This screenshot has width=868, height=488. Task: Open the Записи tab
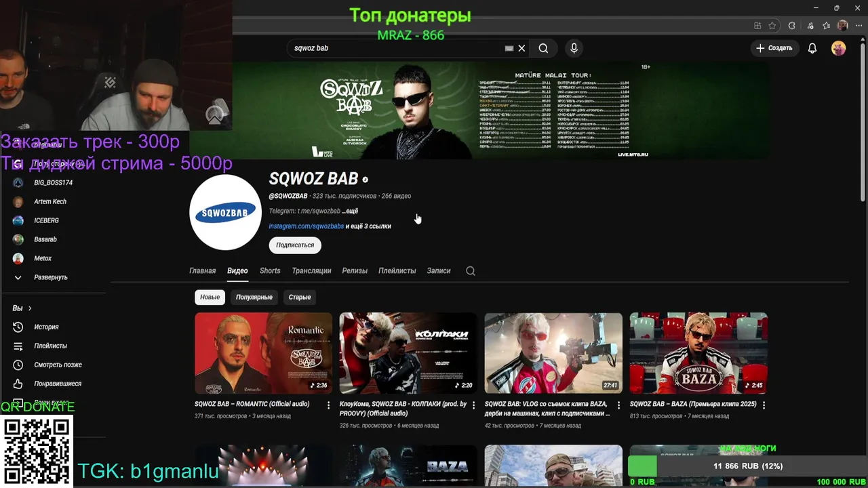(x=439, y=270)
